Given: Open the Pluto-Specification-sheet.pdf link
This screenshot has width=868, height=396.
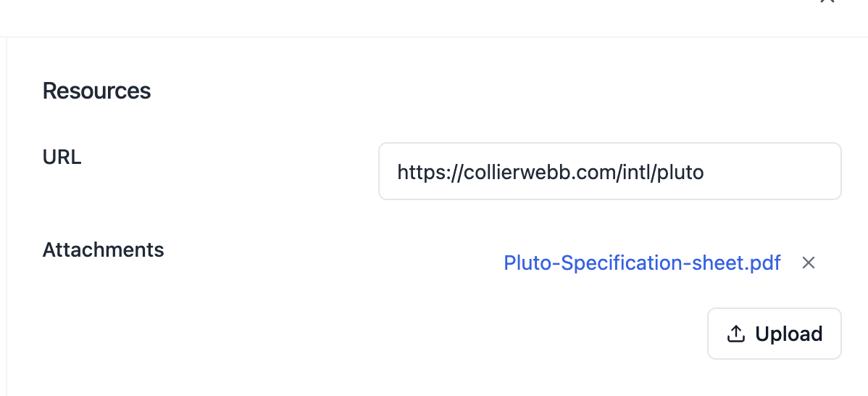Looking at the screenshot, I should 642,263.
